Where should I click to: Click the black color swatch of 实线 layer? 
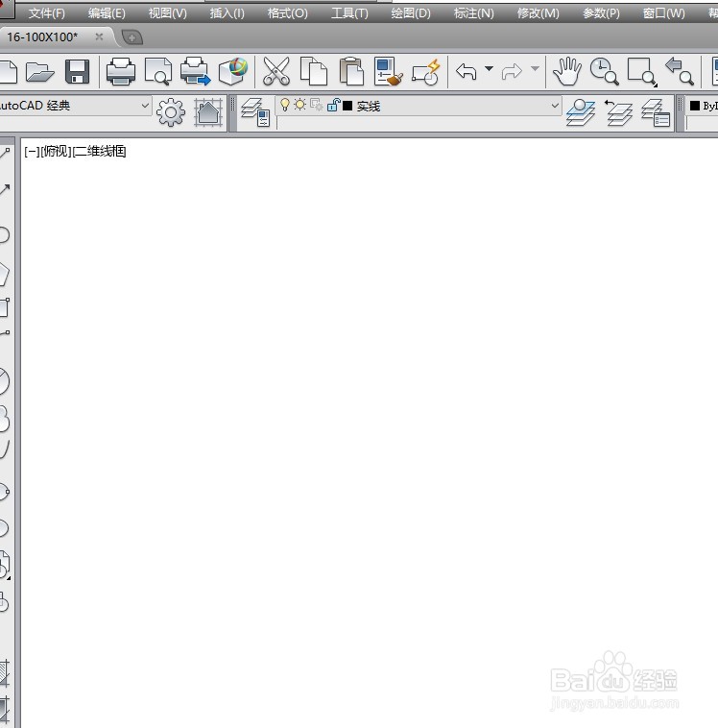point(347,106)
